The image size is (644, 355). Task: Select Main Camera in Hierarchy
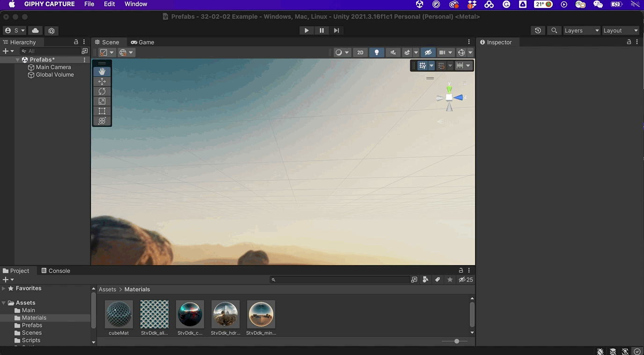click(x=53, y=67)
